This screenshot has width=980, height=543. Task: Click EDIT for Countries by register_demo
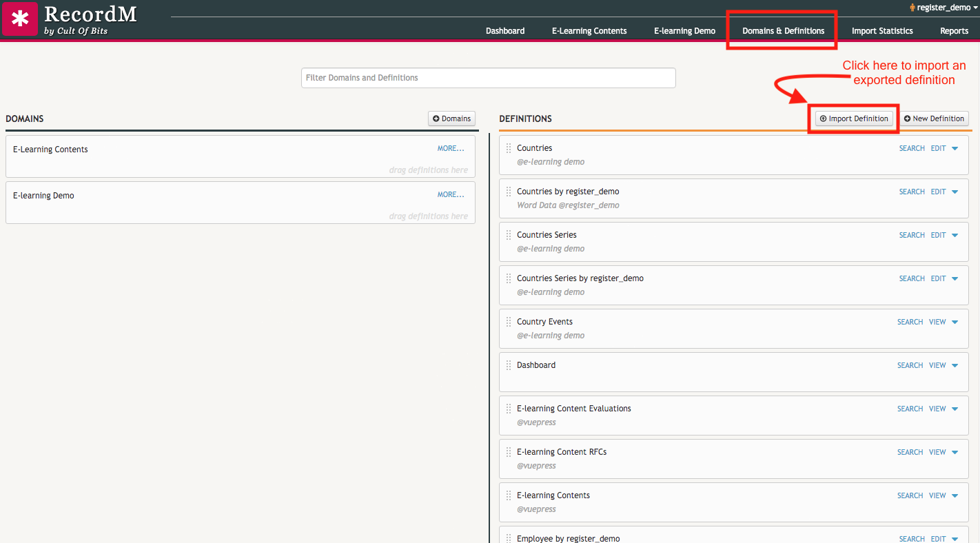coord(939,192)
